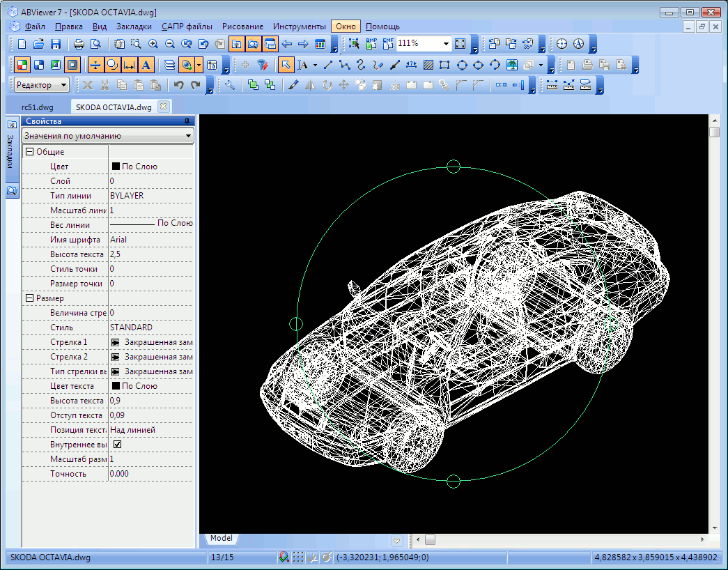Click the wrench settings icon
Screen dimensions: 728x570
[230, 85]
